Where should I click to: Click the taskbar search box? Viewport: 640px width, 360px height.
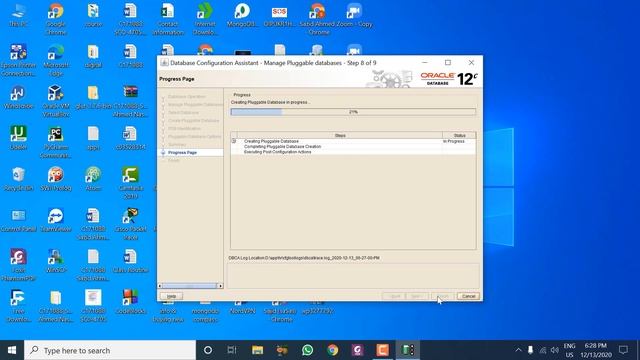[110, 350]
